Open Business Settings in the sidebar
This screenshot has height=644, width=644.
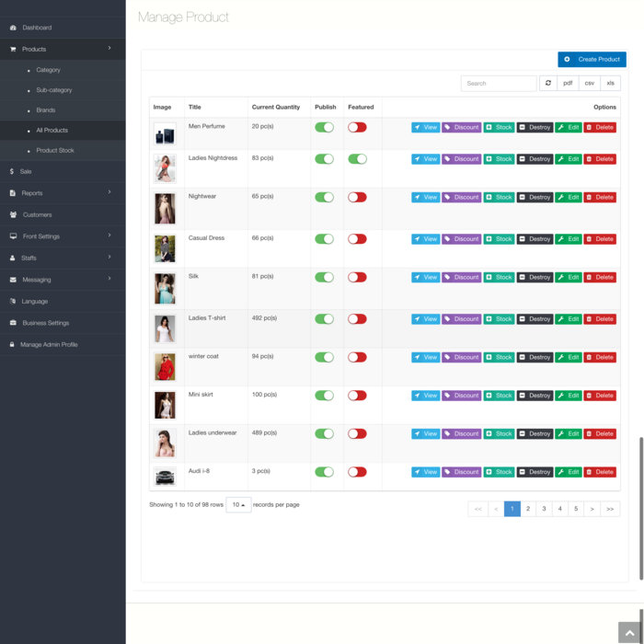[45, 323]
